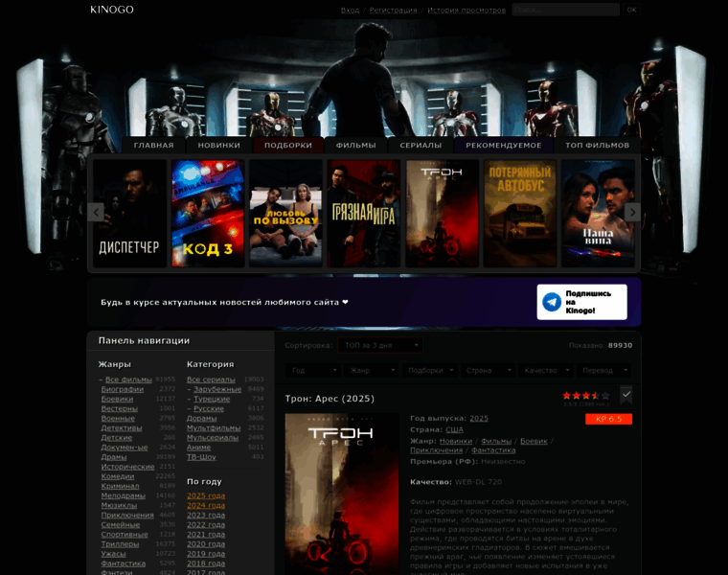Open the Наша вина poster
The height and width of the screenshot is (575, 728).
tap(598, 213)
